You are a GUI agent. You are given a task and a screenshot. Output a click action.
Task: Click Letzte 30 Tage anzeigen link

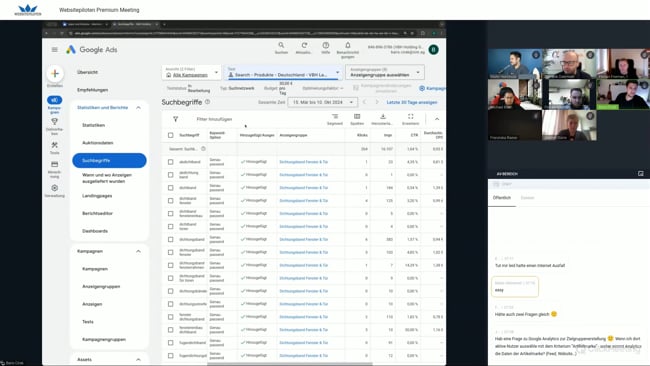coord(412,102)
